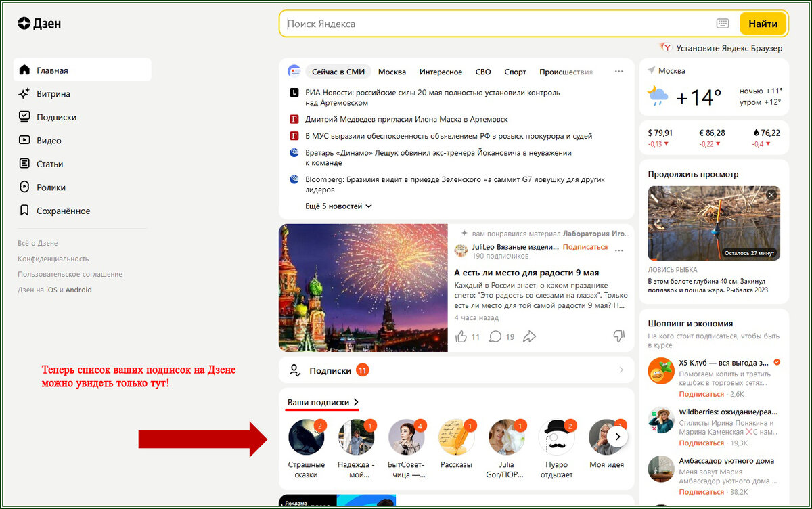This screenshot has height=509, width=812.
Task: Open the Главная sidebar item
Action: 82,70
